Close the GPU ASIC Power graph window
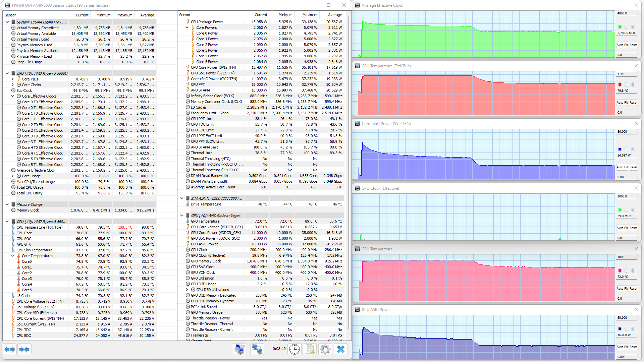The image size is (644, 362). pyautogui.click(x=636, y=309)
